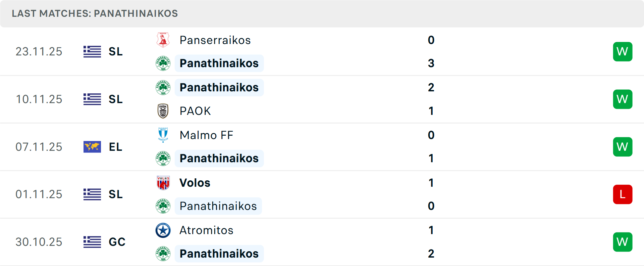Select the PAOK club logo
The width and height of the screenshot is (644, 266).
pyautogui.click(x=163, y=111)
